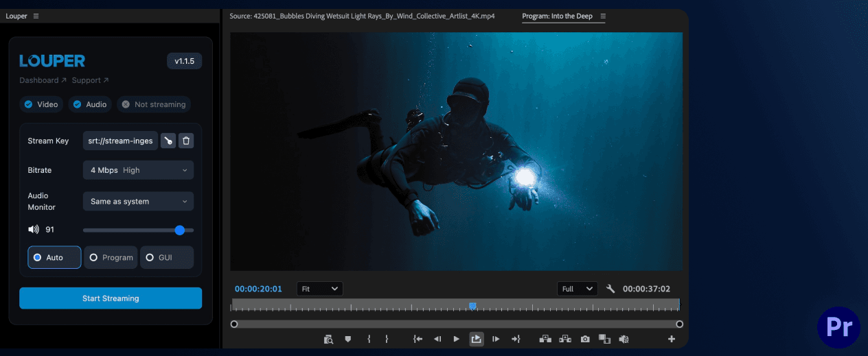This screenshot has height=356, width=868.
Task: Click the Lift button icon
Action: [x=546, y=339]
